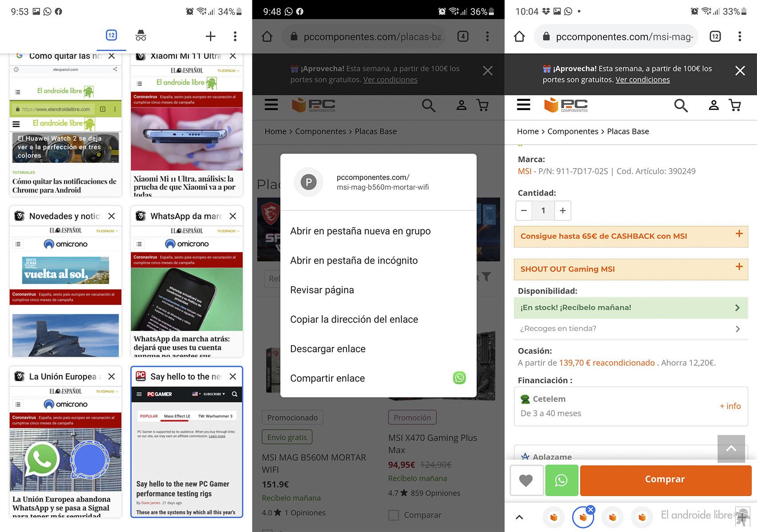This screenshot has width=757, height=532.
Task: Open MSI brand link
Action: pyautogui.click(x=524, y=171)
